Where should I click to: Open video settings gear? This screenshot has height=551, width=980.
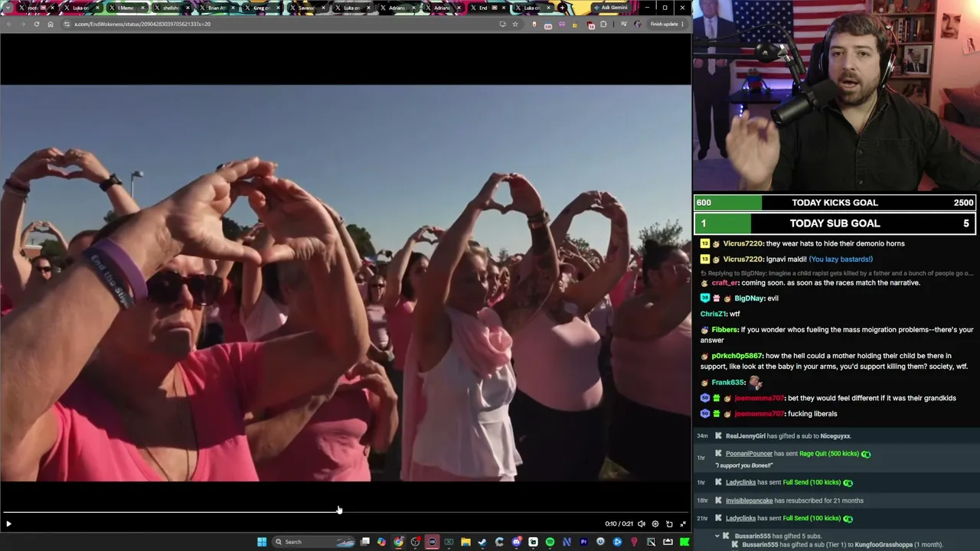(x=655, y=524)
